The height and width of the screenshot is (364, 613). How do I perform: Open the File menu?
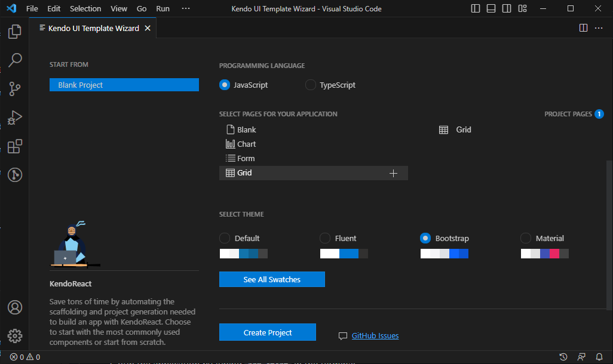click(x=32, y=8)
